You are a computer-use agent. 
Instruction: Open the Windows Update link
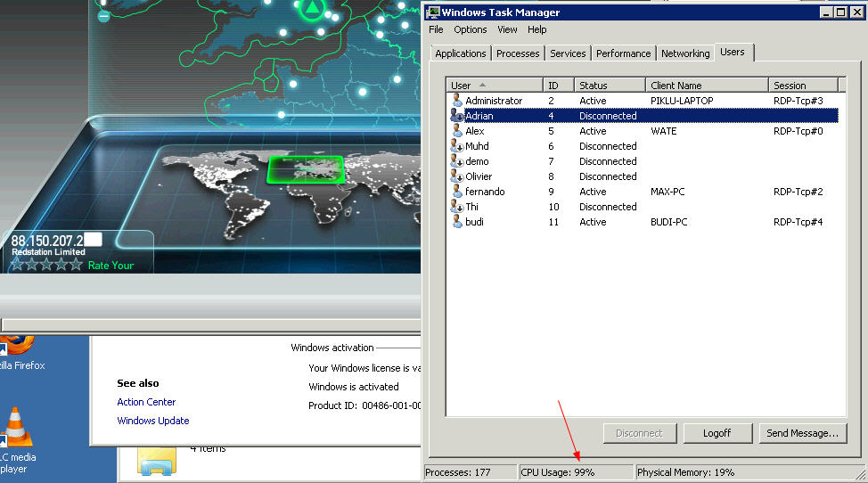pos(153,421)
